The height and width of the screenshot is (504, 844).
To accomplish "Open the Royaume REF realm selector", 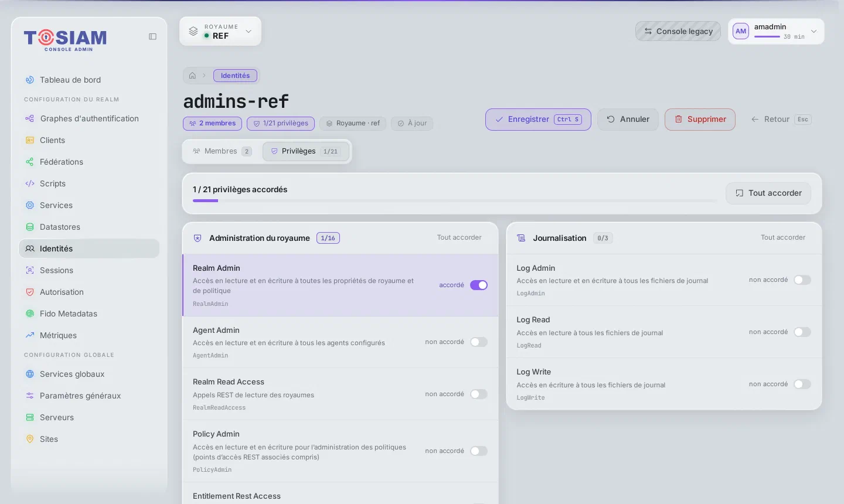I will pyautogui.click(x=220, y=31).
